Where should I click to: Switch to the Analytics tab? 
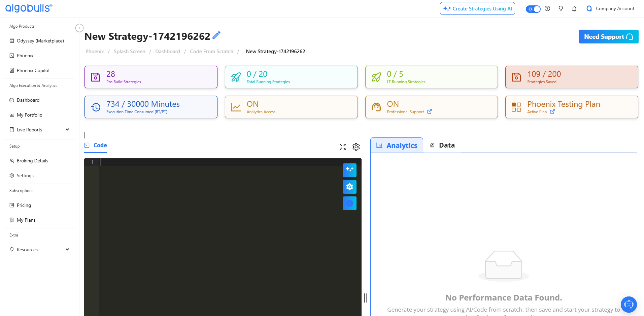[397, 145]
